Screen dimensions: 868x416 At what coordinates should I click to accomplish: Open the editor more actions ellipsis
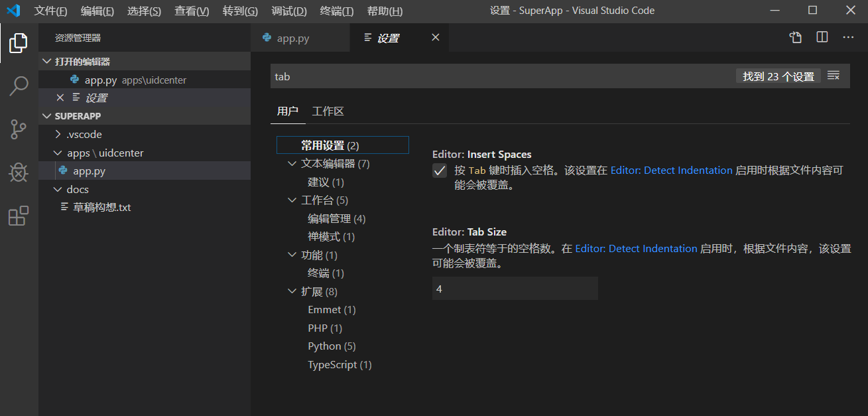pyautogui.click(x=848, y=38)
